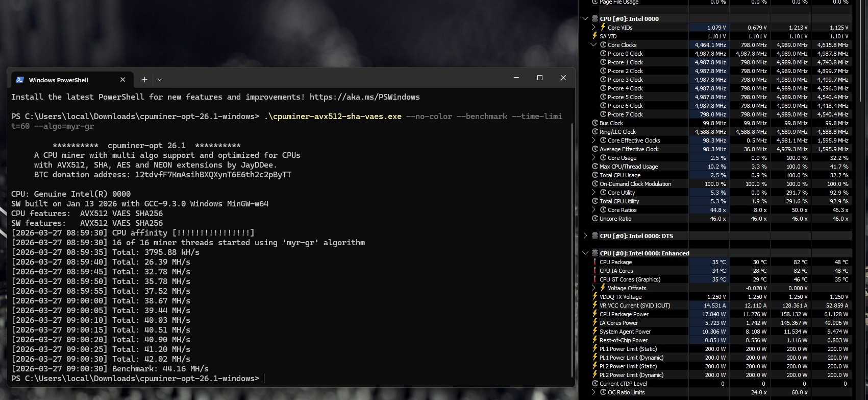This screenshot has width=868, height=400.
Task: Open the aka.ms/PSWindows link in terminal
Action: tap(365, 97)
